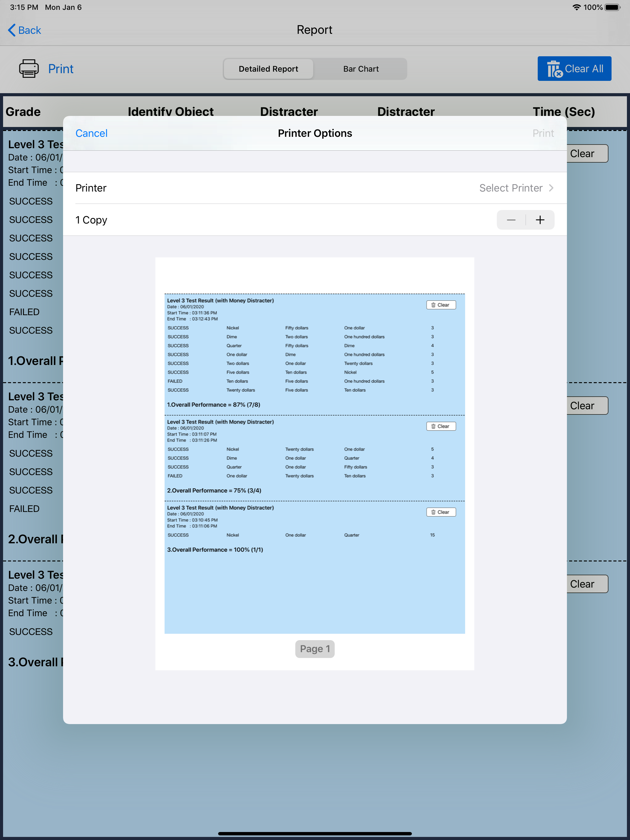Viewport: 630px width, 840px height.
Task: Increase copies with plus button
Action: pos(540,220)
